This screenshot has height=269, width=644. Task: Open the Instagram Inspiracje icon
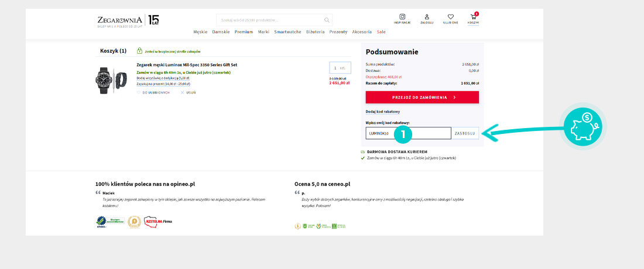coord(403,17)
